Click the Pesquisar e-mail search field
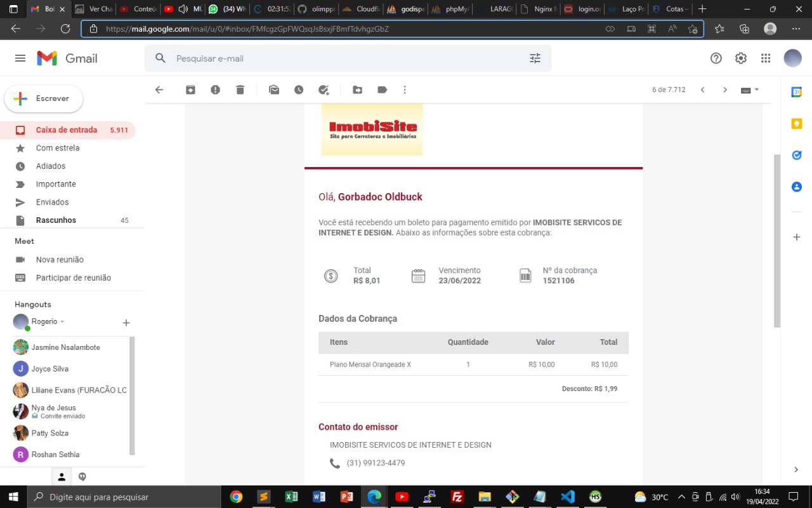Screen dimensions: 812x508 click(348, 58)
